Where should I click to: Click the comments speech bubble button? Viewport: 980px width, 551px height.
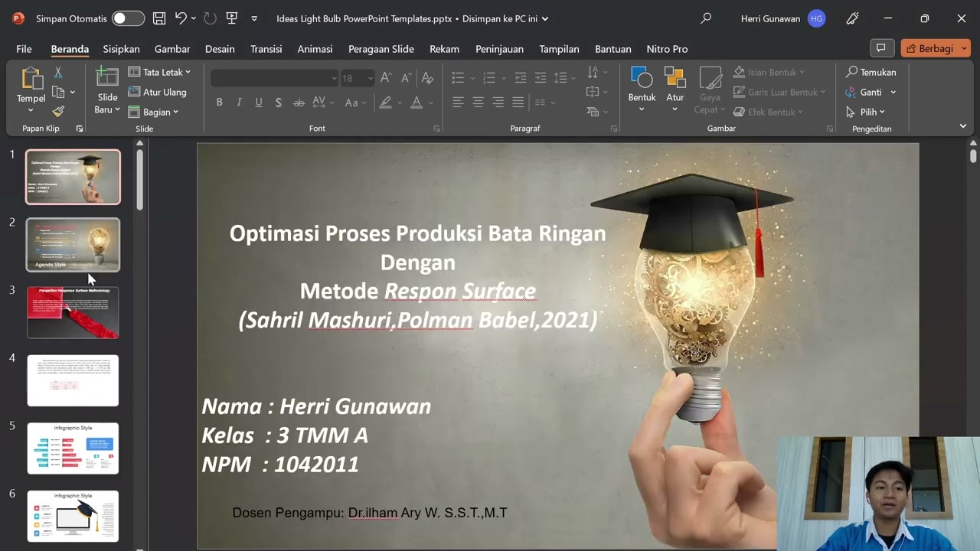point(882,48)
